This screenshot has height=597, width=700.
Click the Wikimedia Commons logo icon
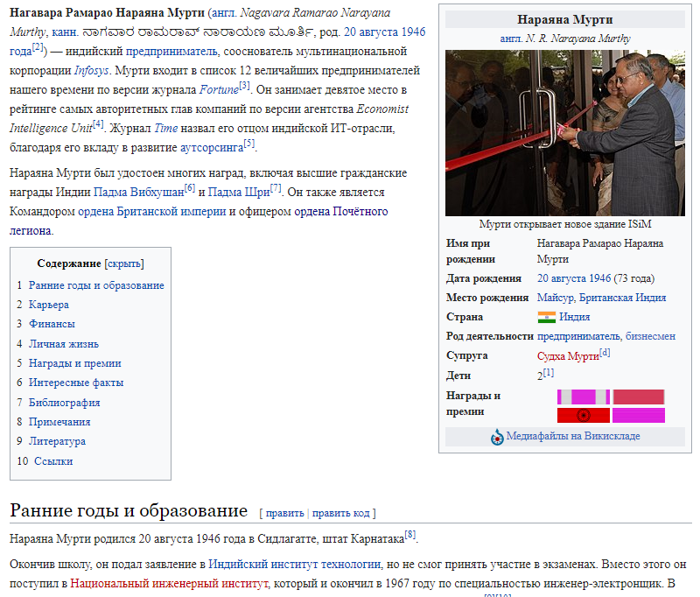pyautogui.click(x=497, y=437)
